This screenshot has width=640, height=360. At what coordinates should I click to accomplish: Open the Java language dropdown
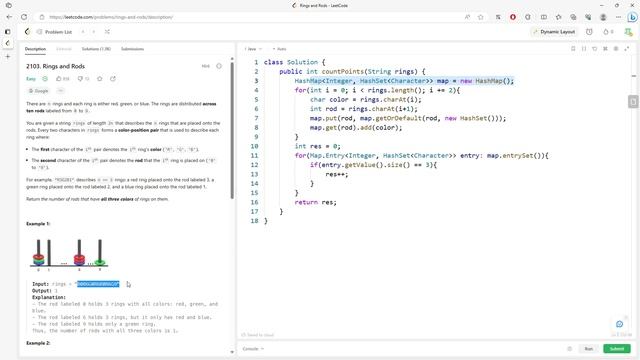click(253, 49)
